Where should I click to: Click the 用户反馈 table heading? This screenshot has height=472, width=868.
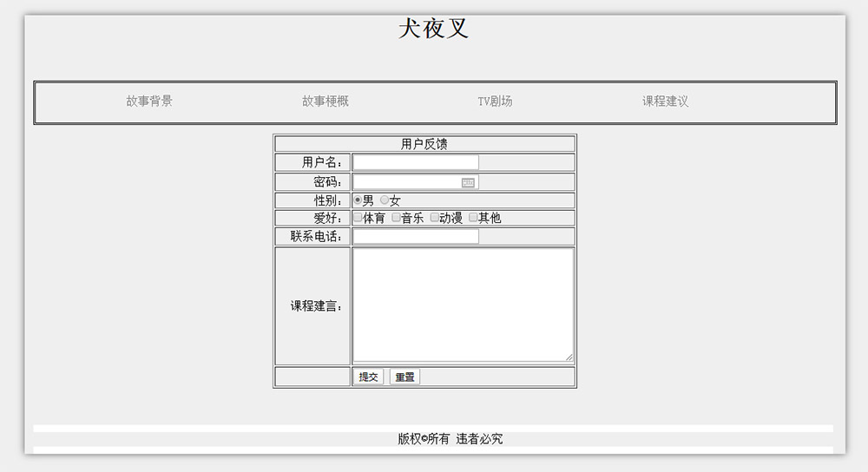(424, 144)
